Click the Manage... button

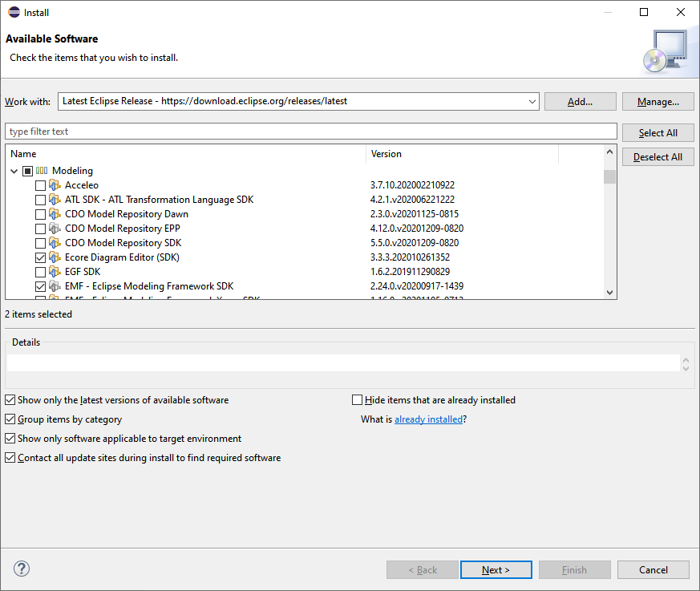pyautogui.click(x=658, y=102)
